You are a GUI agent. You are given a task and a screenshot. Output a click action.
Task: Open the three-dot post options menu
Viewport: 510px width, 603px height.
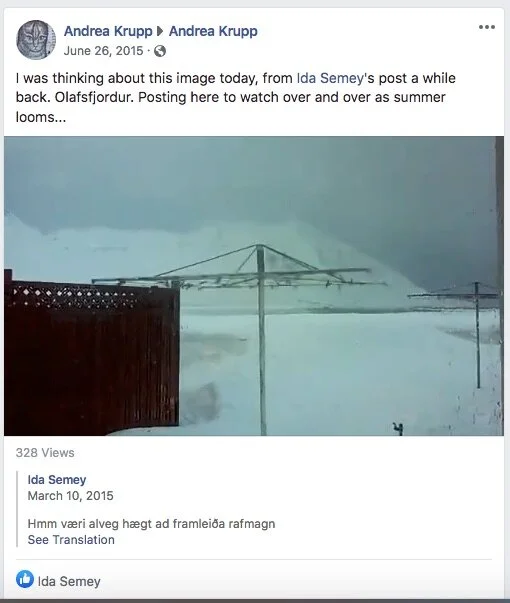(x=487, y=27)
